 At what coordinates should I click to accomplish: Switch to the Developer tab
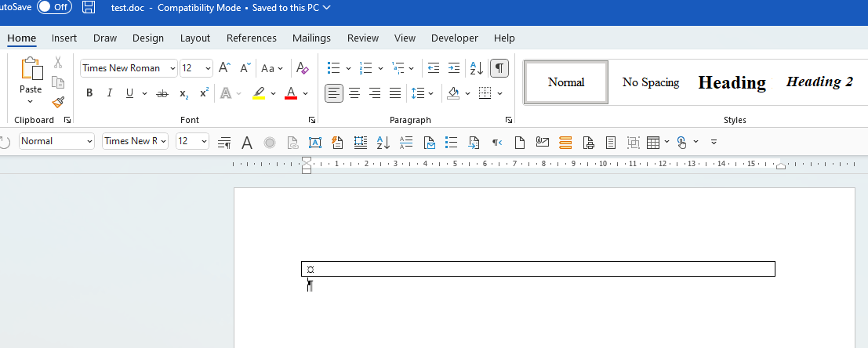455,38
